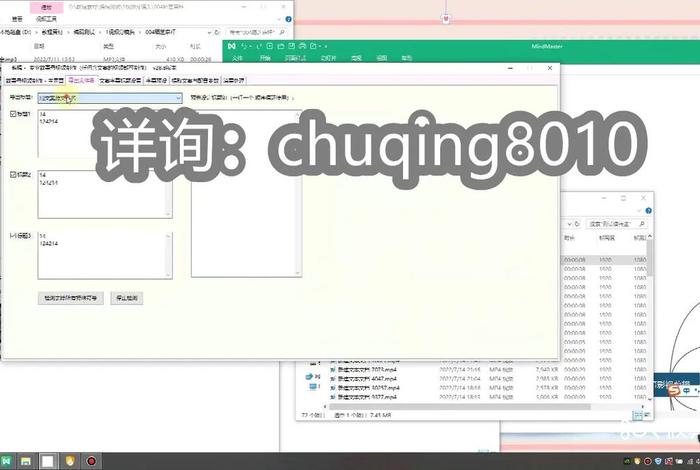
Task: Open the export mode combo box in the dialog
Action: [x=110, y=98]
